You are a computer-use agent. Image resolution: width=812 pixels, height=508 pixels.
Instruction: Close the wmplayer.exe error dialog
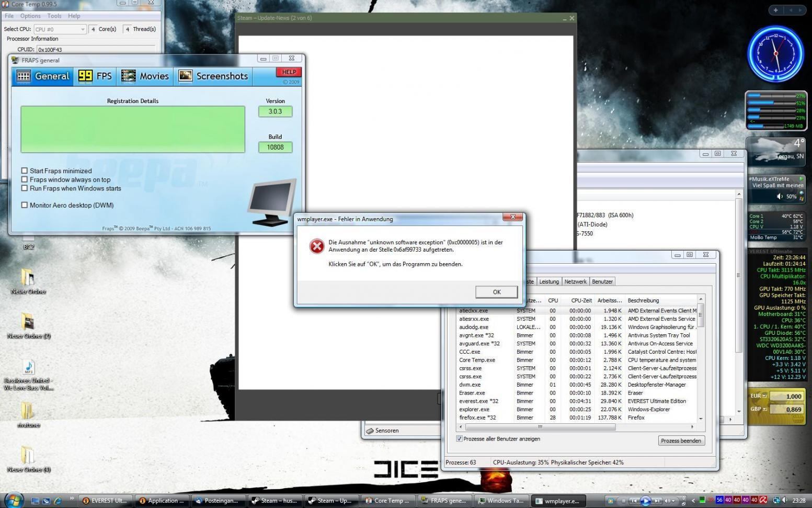coord(512,217)
